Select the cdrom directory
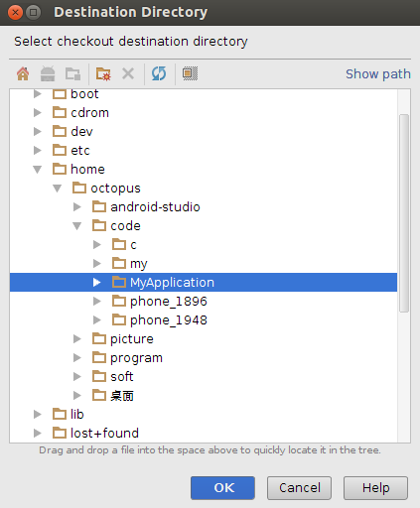The image size is (420, 508). point(80,113)
